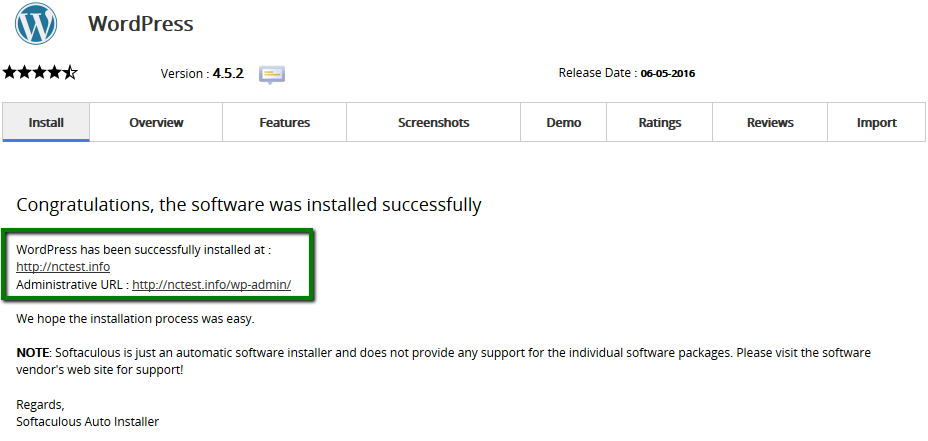
Task: Open the Overview tab
Action: [x=156, y=122]
